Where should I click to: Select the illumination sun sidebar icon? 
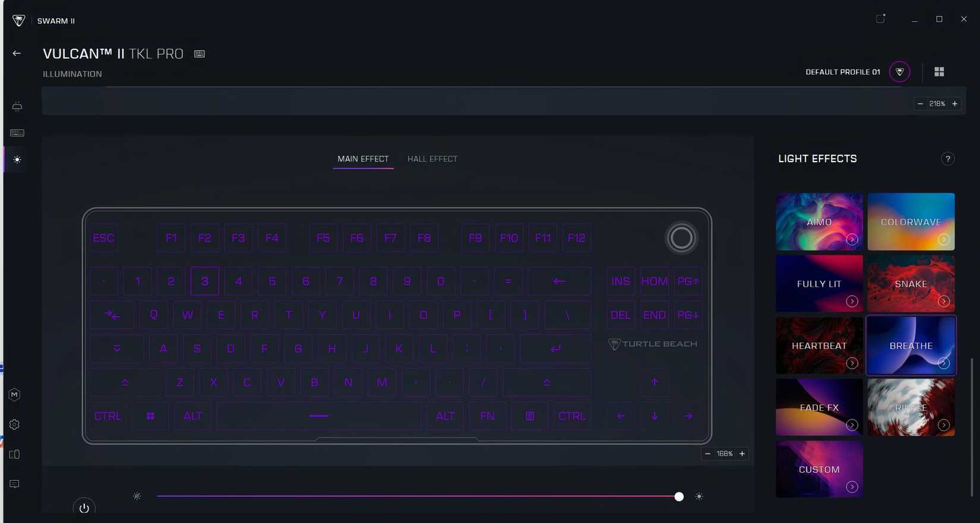click(x=17, y=160)
